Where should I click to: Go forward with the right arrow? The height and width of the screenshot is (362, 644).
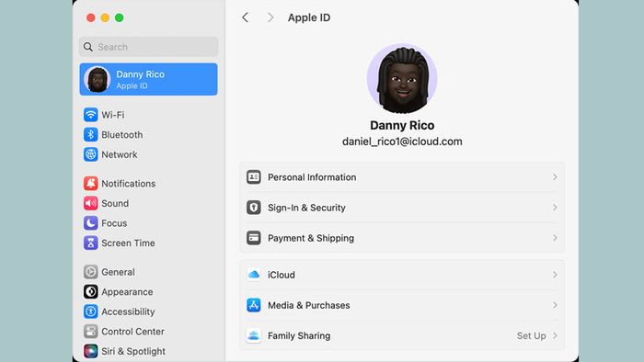(270, 17)
